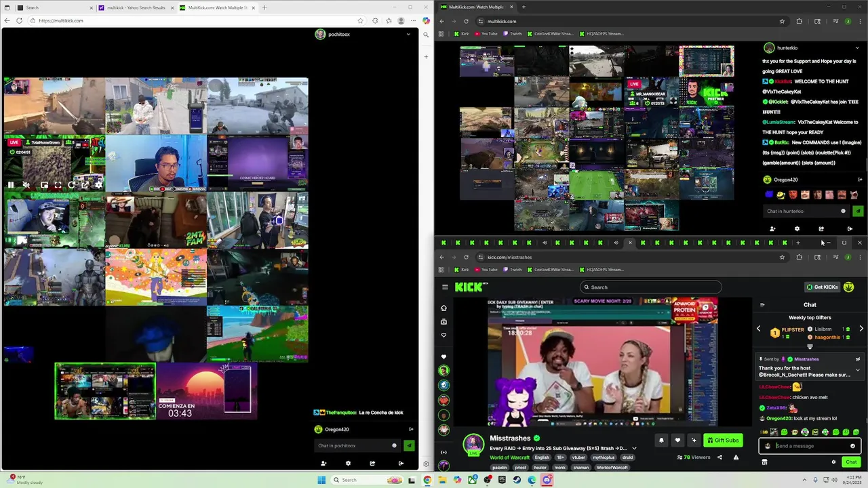Image resolution: width=868 pixels, height=488 pixels.
Task: Show previous weekly top gifters
Action: click(759, 329)
